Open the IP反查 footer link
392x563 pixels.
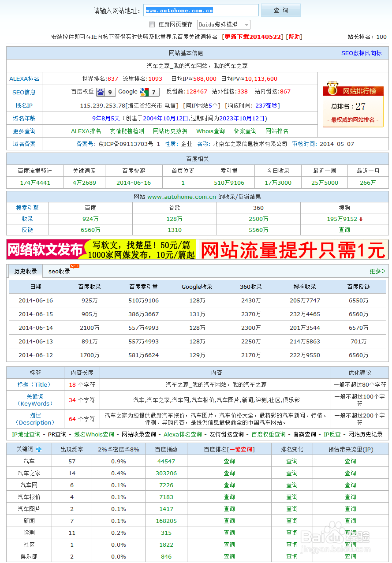point(332,435)
